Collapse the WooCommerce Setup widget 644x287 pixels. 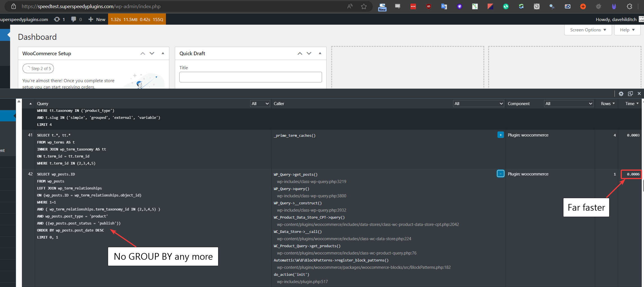pos(163,53)
